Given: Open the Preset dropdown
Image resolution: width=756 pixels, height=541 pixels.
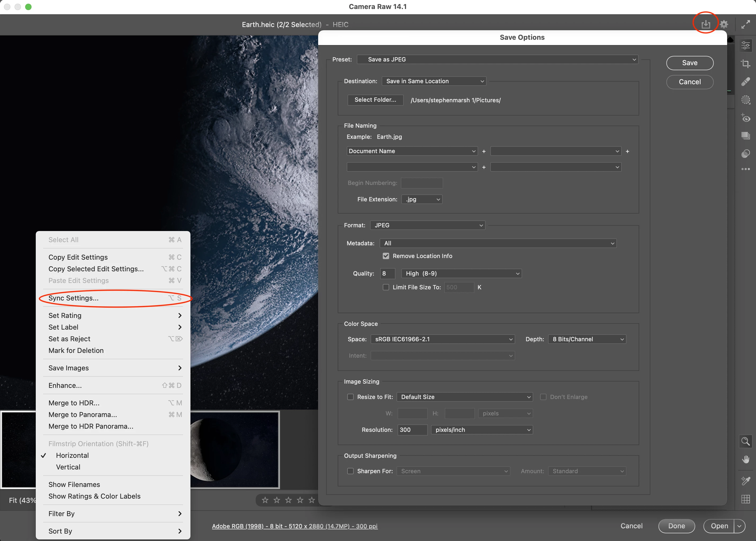Looking at the screenshot, I should (x=497, y=59).
